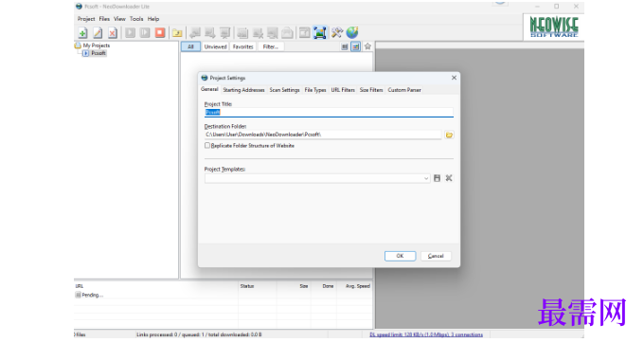The width and height of the screenshot is (644, 342).
Task: Select the General tab in Project Settings
Action: (209, 89)
